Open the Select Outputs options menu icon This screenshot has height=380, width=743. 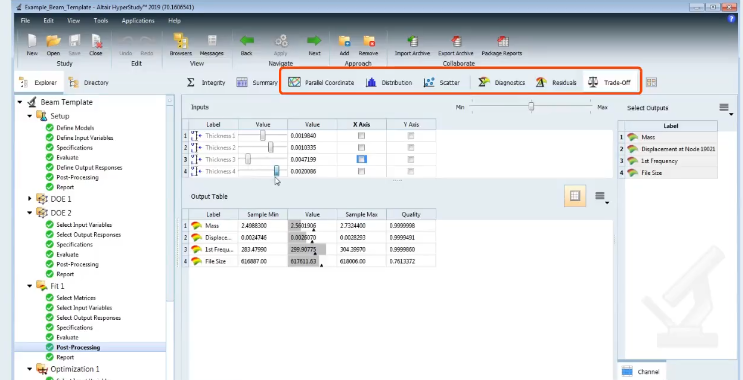[x=725, y=109]
